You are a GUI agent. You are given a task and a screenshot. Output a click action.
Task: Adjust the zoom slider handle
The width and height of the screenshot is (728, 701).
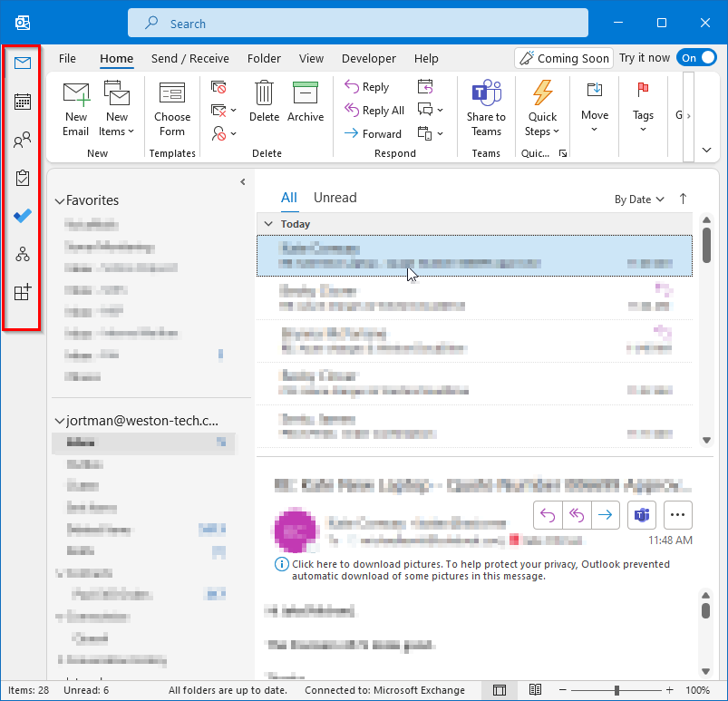pos(616,690)
